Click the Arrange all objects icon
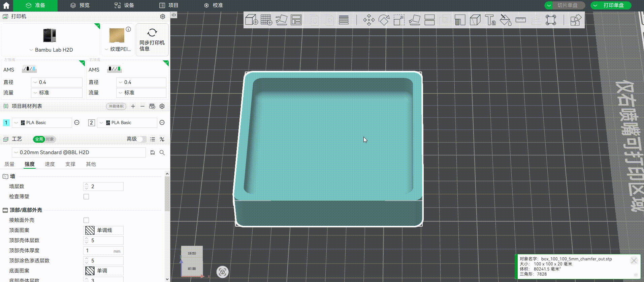The image size is (644, 282). (x=296, y=20)
